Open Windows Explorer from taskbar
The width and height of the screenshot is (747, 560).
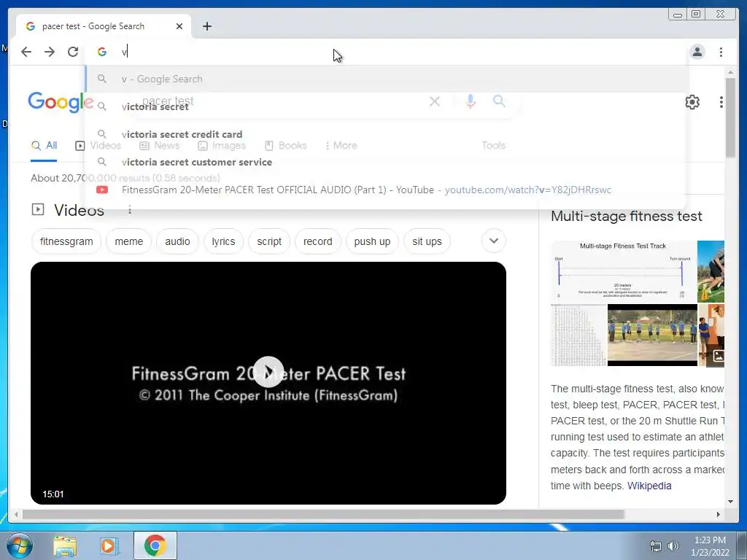click(65, 545)
